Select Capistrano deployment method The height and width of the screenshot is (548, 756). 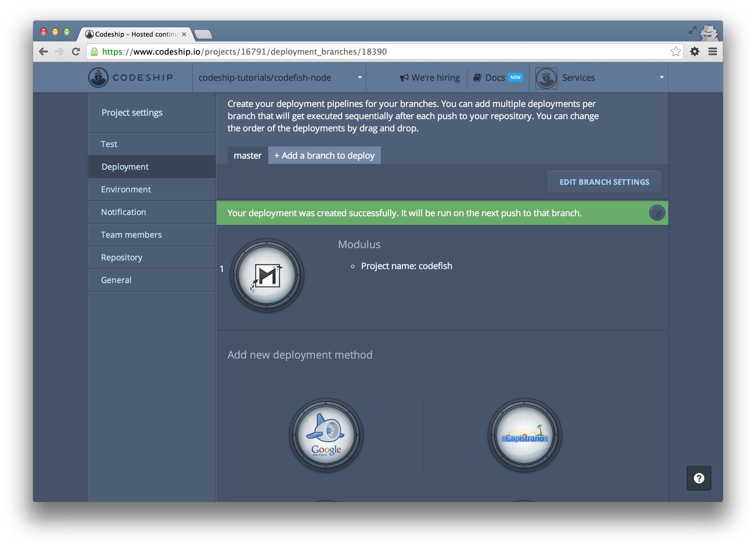(524, 435)
